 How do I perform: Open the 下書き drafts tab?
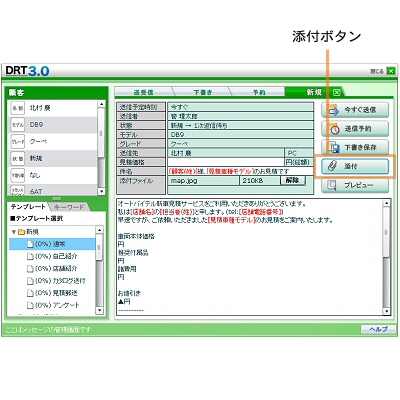pyautogui.click(x=203, y=92)
